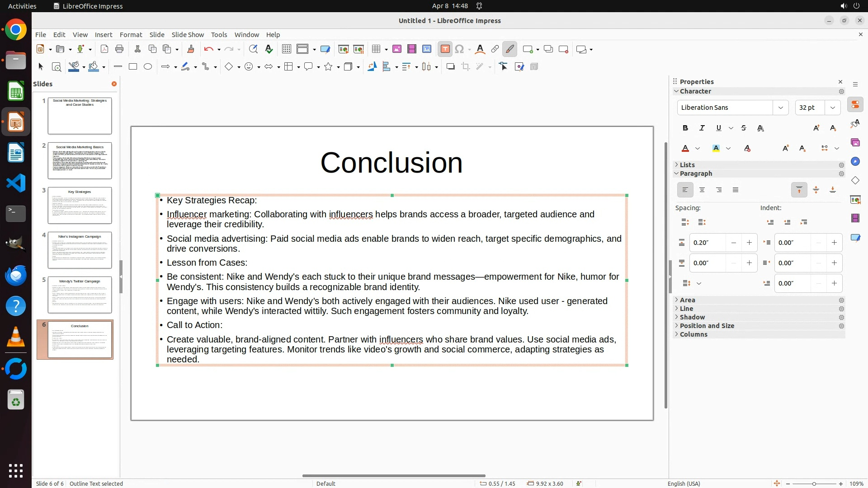Image resolution: width=868 pixels, height=488 pixels.
Task: Increase above paragraph spacing value
Action: point(749,243)
